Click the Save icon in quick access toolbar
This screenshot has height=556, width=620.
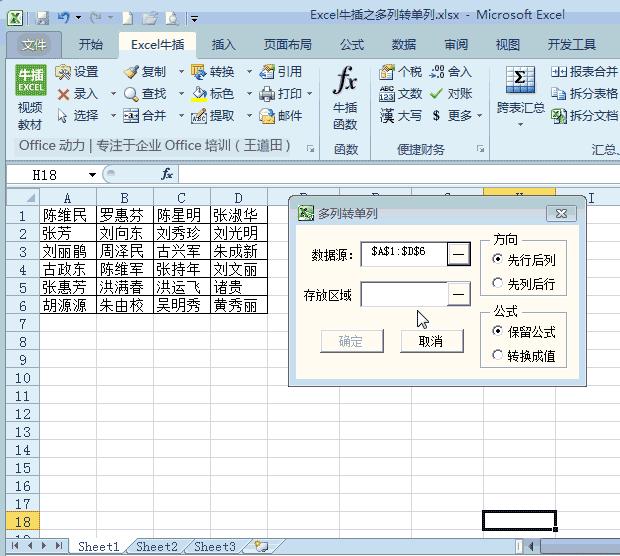pos(42,18)
